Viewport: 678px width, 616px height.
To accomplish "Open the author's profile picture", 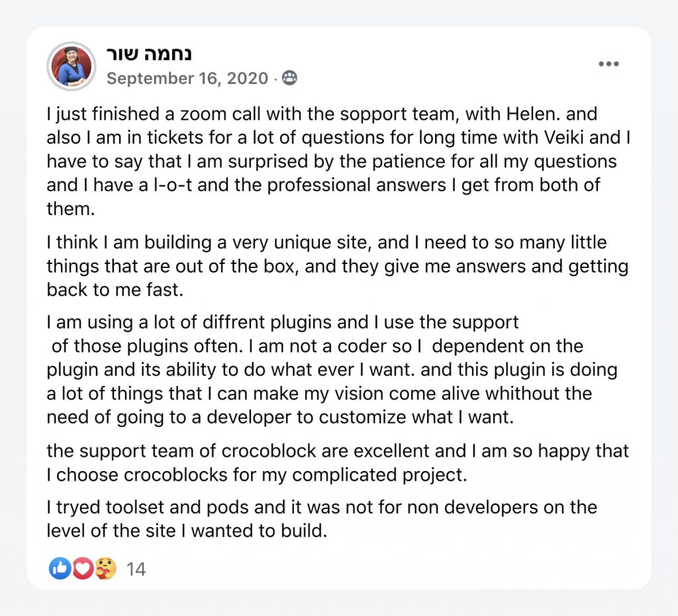I will pyautogui.click(x=72, y=66).
